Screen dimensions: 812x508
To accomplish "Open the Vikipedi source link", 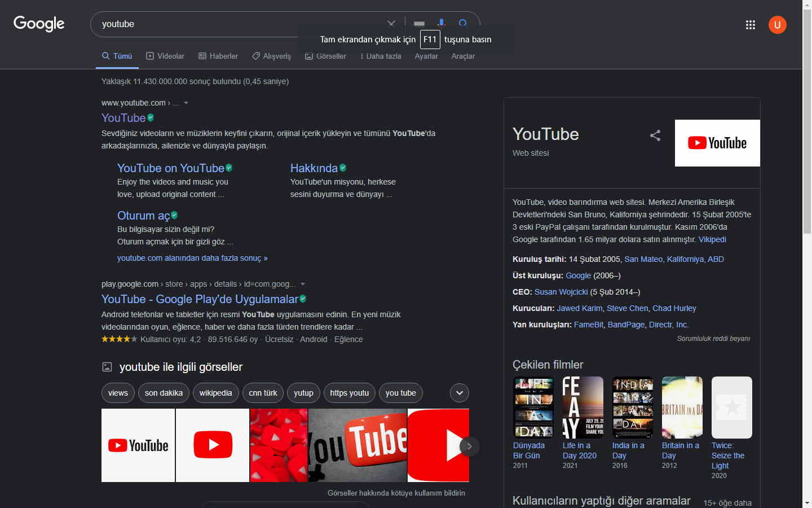I will coord(712,239).
